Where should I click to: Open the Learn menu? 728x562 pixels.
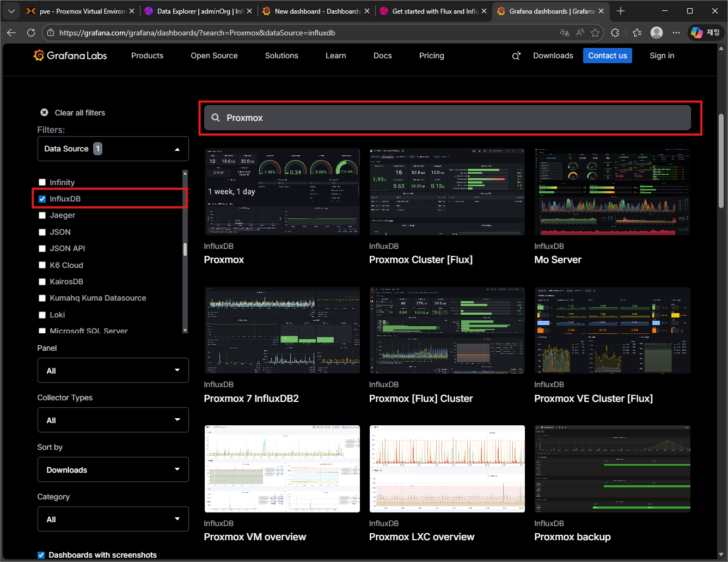[x=336, y=56]
